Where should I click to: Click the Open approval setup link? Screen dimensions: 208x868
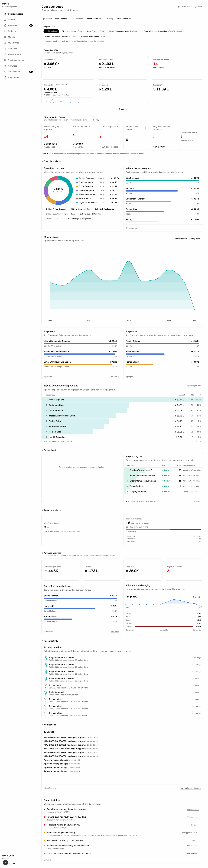(x=190, y=833)
